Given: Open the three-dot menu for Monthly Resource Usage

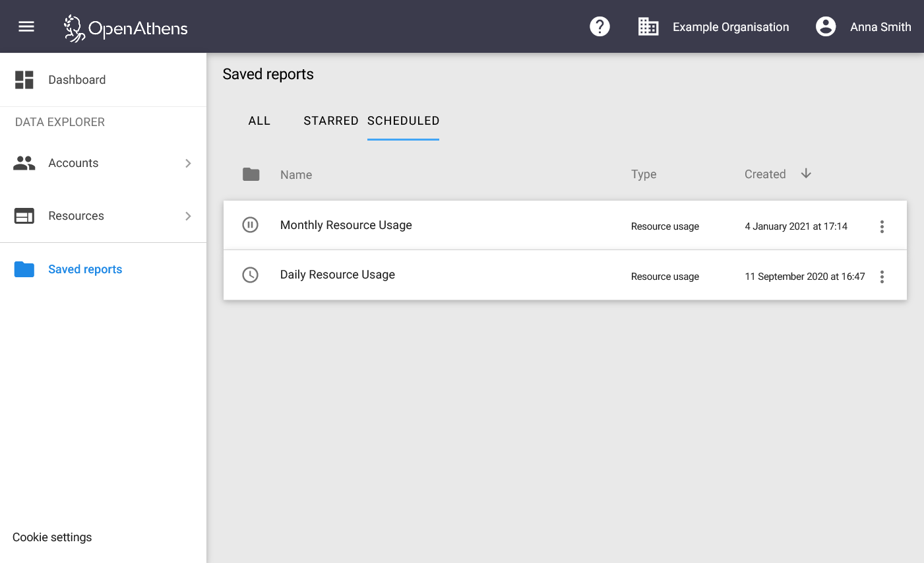Looking at the screenshot, I should (x=882, y=226).
